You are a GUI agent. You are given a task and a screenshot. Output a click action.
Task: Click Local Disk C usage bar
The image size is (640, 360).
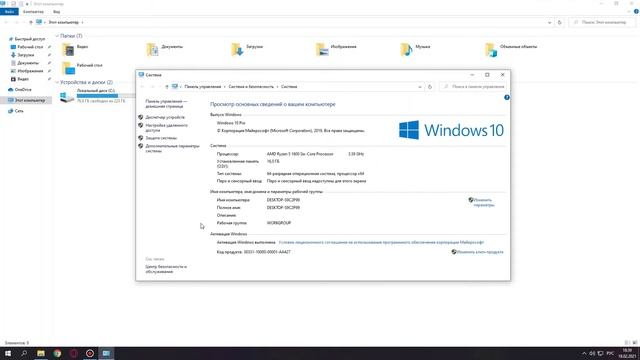[x=105, y=96]
